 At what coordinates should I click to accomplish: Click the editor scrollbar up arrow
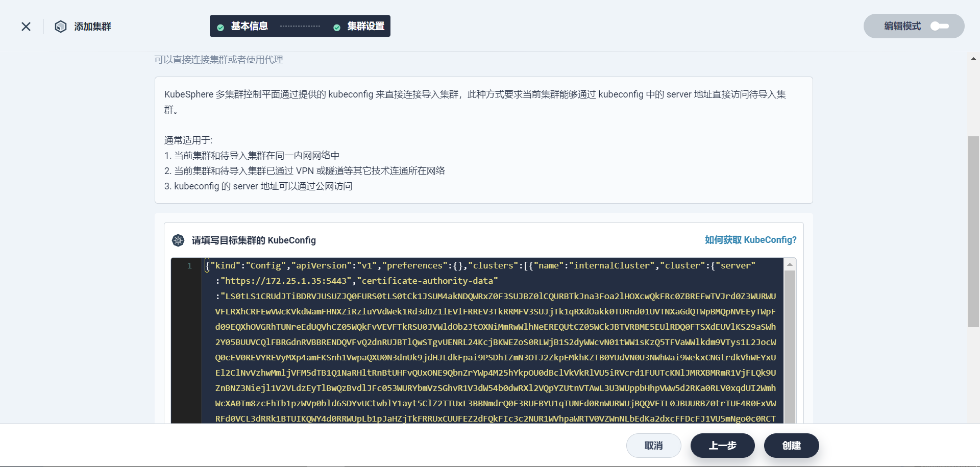(x=790, y=264)
